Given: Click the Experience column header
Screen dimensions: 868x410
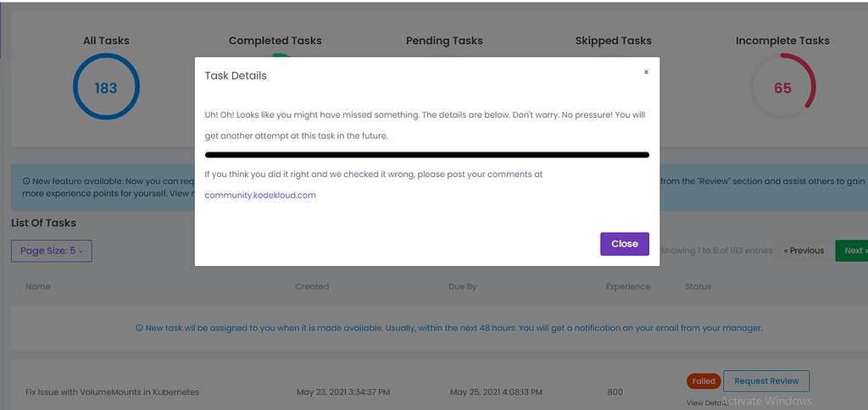Looking at the screenshot, I should tap(628, 286).
